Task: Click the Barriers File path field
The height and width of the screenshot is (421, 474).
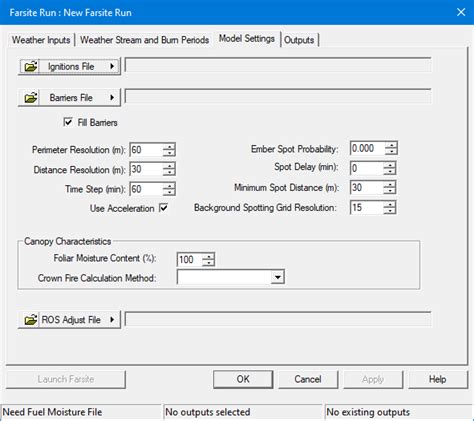Action: click(278, 96)
